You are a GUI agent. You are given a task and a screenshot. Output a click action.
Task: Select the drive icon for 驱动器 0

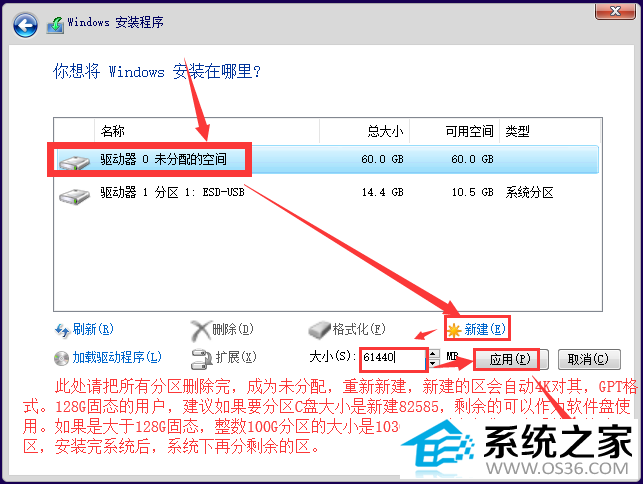click(74, 162)
